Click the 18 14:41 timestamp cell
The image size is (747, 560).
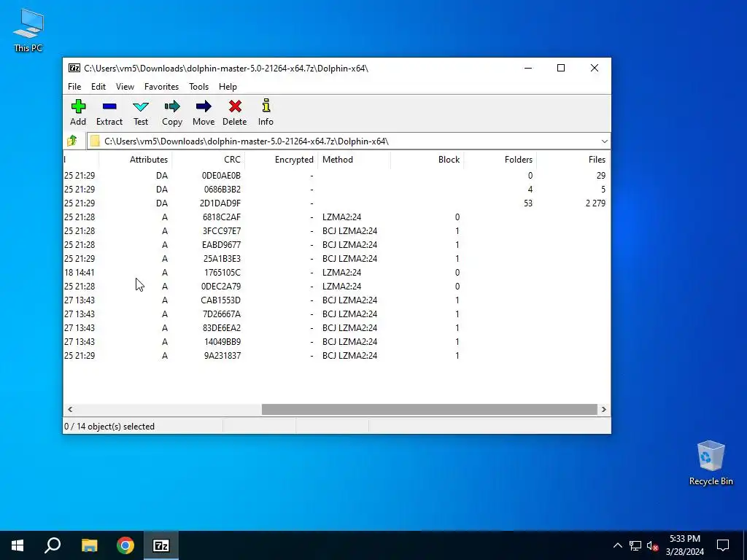point(79,273)
